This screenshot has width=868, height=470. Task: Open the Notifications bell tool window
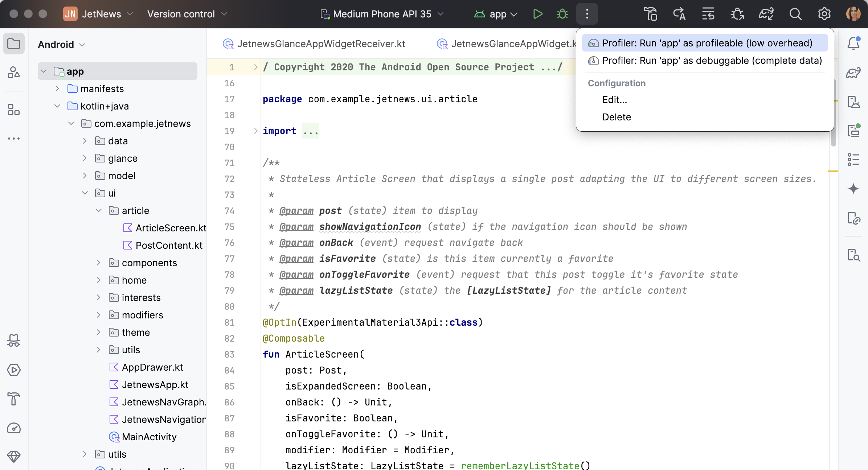pyautogui.click(x=853, y=44)
